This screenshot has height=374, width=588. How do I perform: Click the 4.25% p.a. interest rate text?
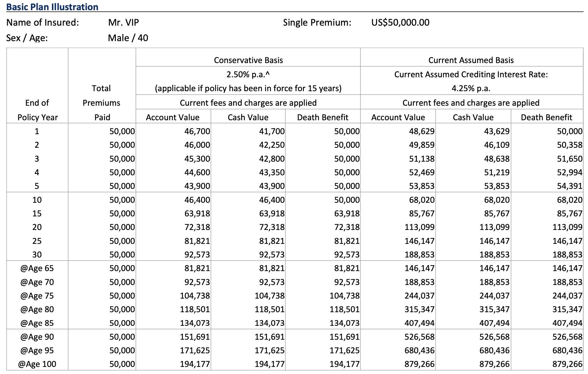tap(471, 88)
